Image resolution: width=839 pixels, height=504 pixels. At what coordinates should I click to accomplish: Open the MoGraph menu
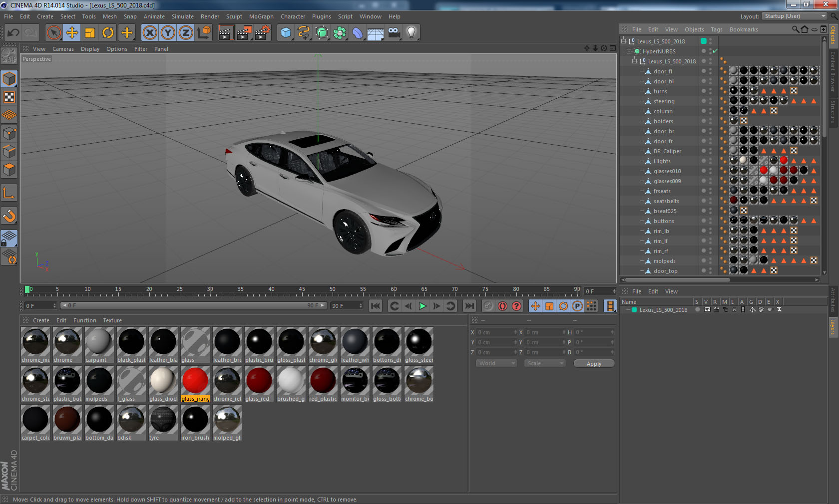pyautogui.click(x=261, y=16)
